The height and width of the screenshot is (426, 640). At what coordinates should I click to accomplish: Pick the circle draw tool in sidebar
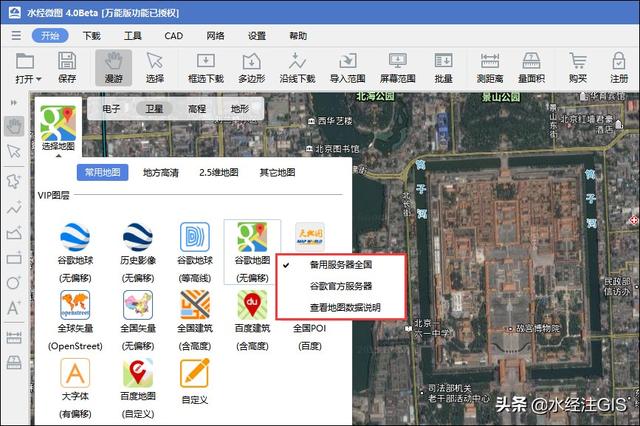coord(14,282)
